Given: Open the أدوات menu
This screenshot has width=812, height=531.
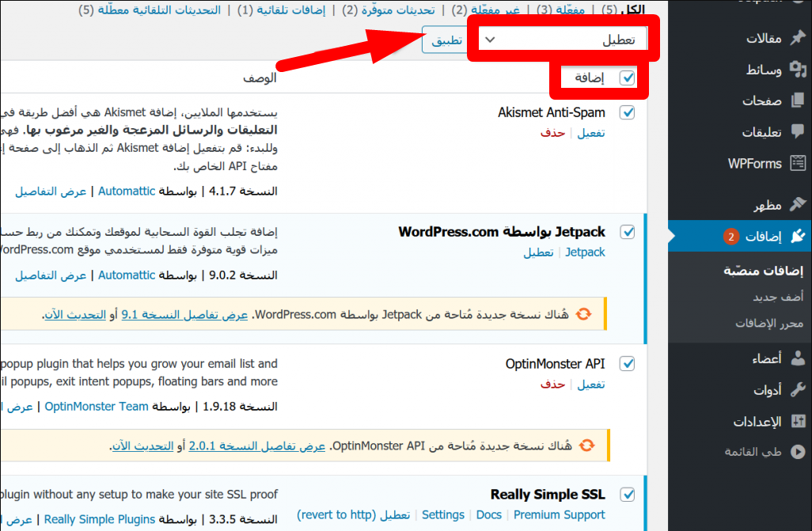Looking at the screenshot, I should [x=767, y=390].
